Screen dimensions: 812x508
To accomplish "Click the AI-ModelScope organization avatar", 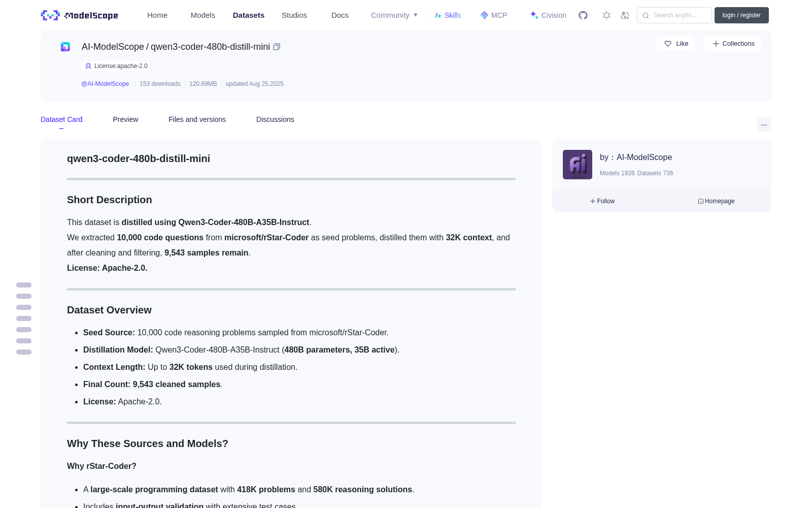I will 578,165.
